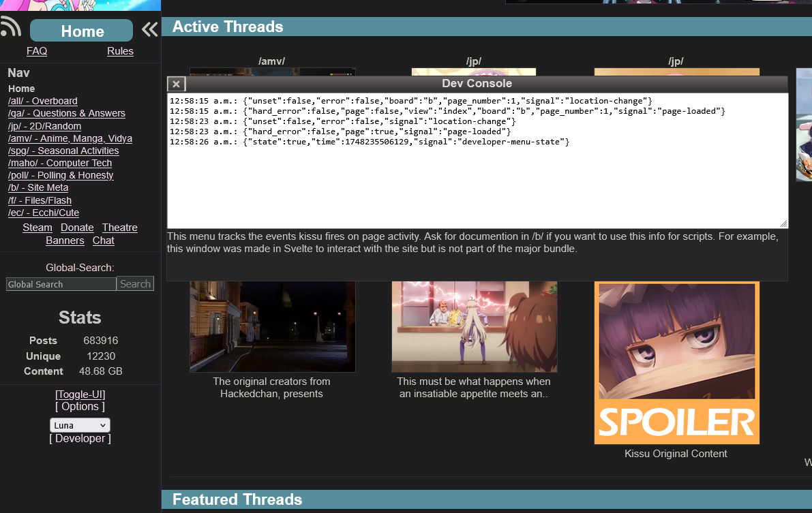Go to /all/ - Overboard

point(43,101)
